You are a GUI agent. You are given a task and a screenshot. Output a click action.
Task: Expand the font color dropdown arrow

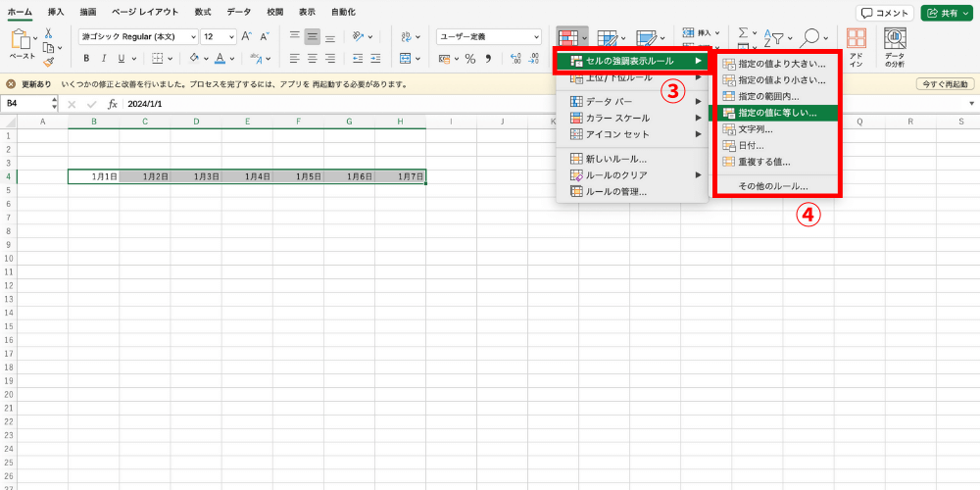point(232,59)
